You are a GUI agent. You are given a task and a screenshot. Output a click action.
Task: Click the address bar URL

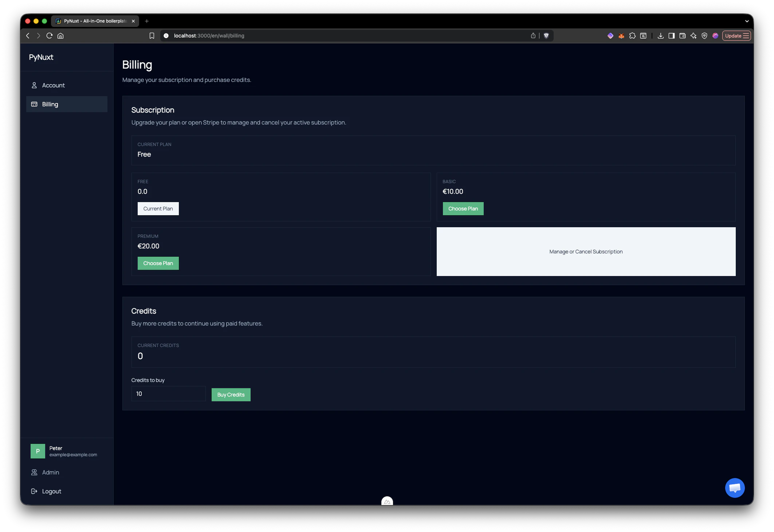pos(209,36)
